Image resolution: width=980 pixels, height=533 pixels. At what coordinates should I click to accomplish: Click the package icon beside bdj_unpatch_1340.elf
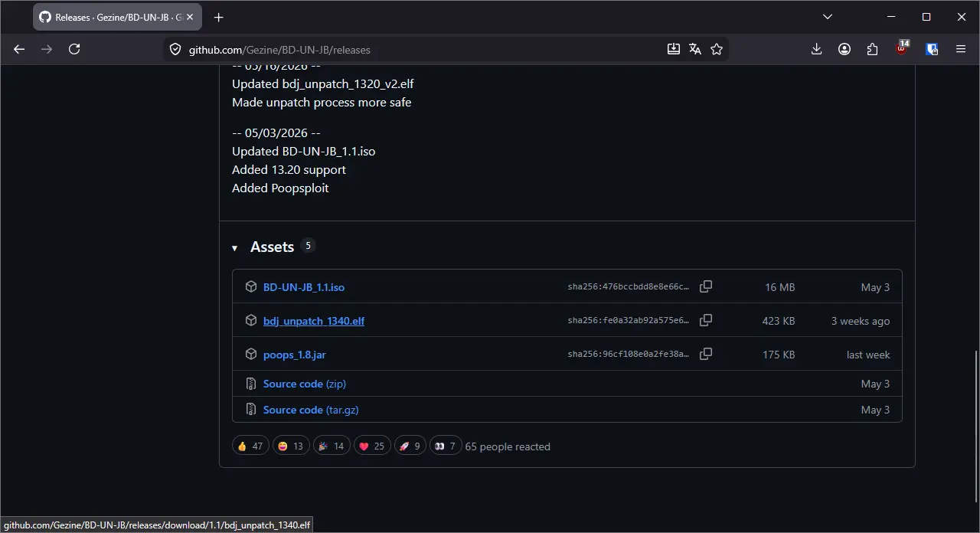(x=251, y=320)
